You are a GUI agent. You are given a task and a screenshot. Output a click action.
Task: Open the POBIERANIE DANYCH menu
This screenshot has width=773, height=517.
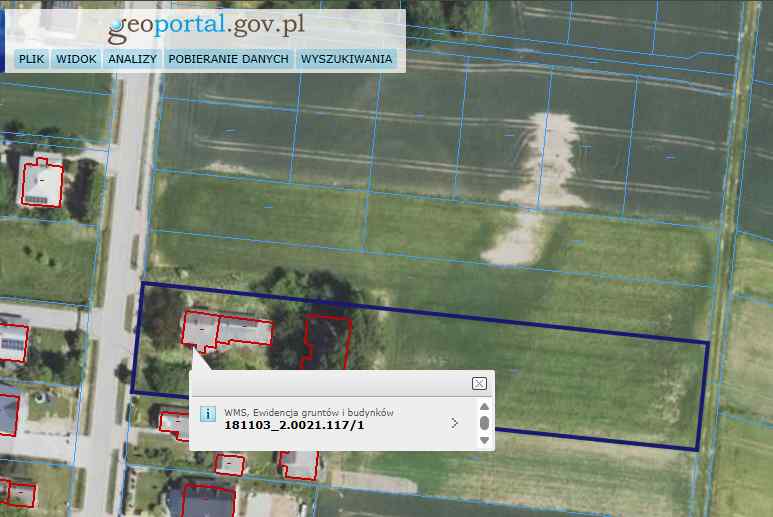(228, 59)
